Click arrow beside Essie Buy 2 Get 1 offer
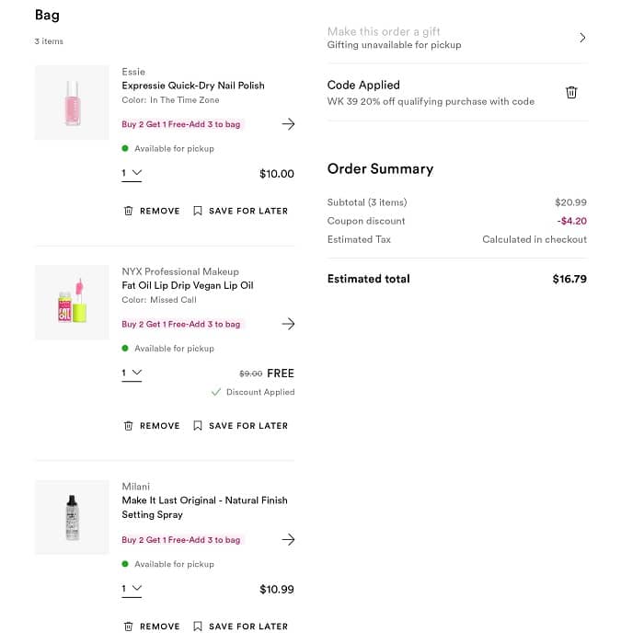Image resolution: width=644 pixels, height=644 pixels. tap(288, 124)
